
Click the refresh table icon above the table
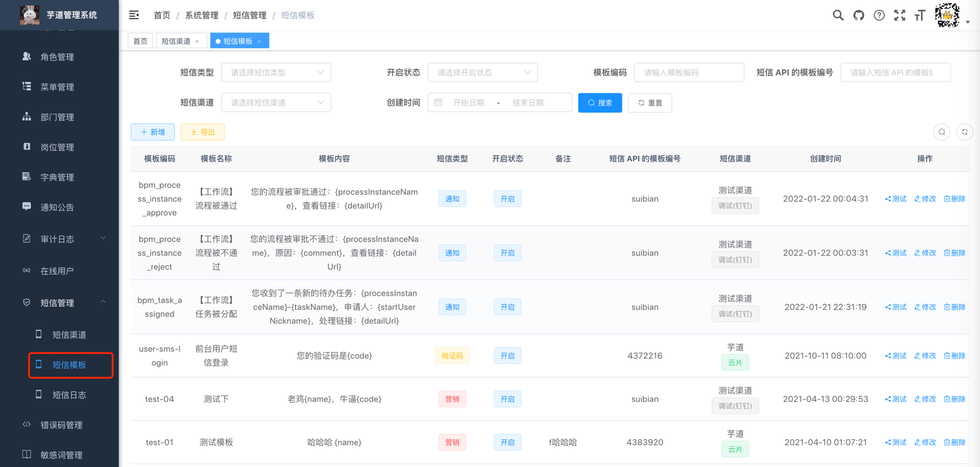964,132
